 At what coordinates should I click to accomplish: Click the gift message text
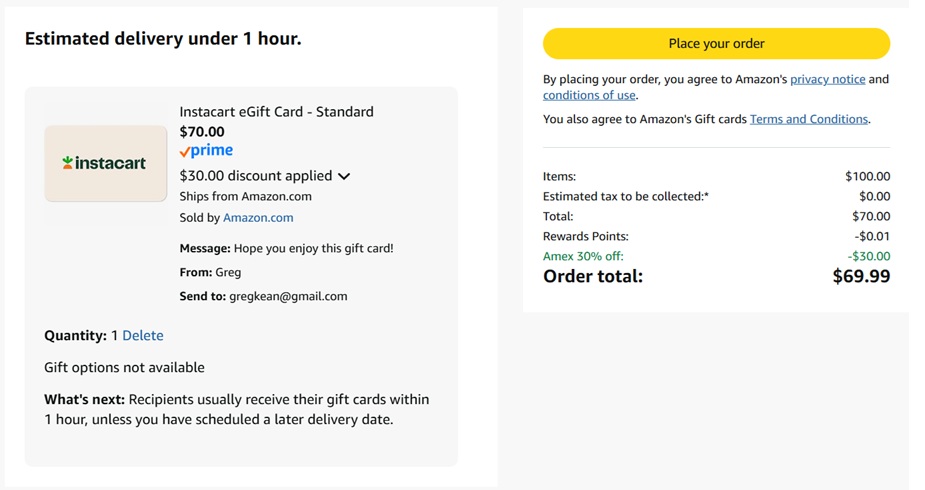pos(313,248)
